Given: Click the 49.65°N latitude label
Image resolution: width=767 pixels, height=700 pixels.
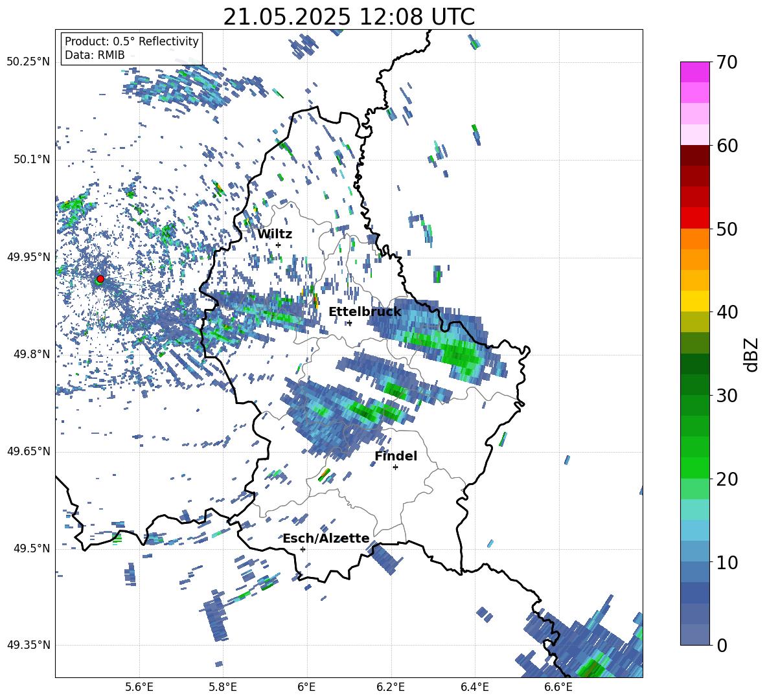Looking at the screenshot, I should point(29,451).
